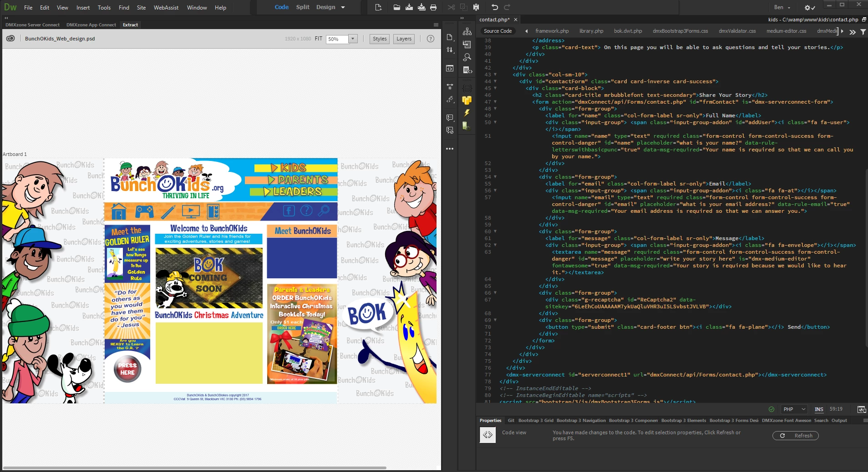
Task: Click the File Management up-down arrows icon
Action: point(450,50)
